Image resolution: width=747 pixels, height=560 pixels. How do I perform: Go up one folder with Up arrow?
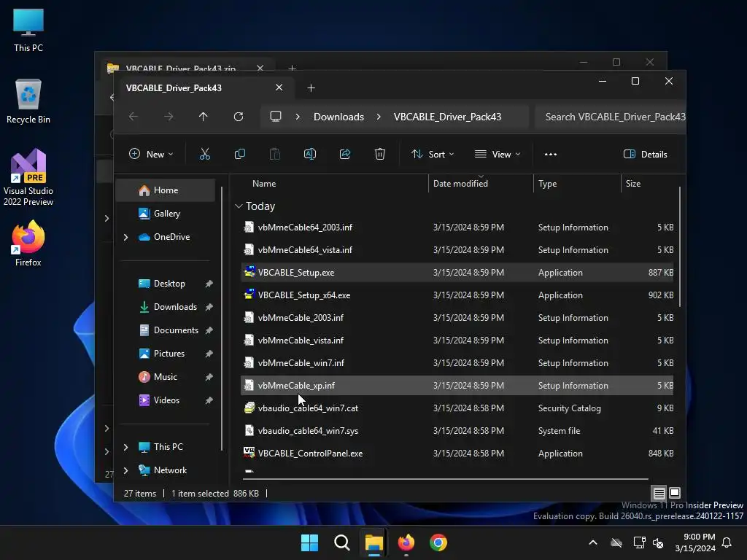(x=204, y=117)
